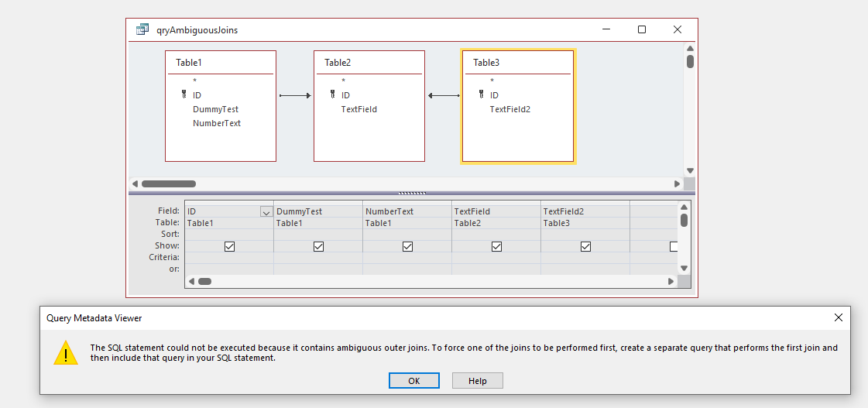Click the Table3 cell in Table row
This screenshot has width=868, height=408.
(585, 223)
